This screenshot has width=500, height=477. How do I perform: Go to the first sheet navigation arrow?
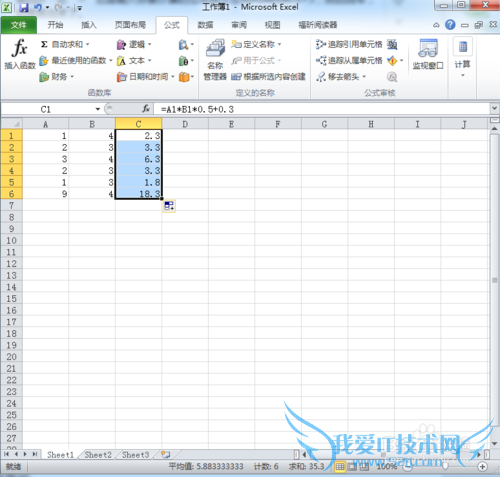click(6, 454)
